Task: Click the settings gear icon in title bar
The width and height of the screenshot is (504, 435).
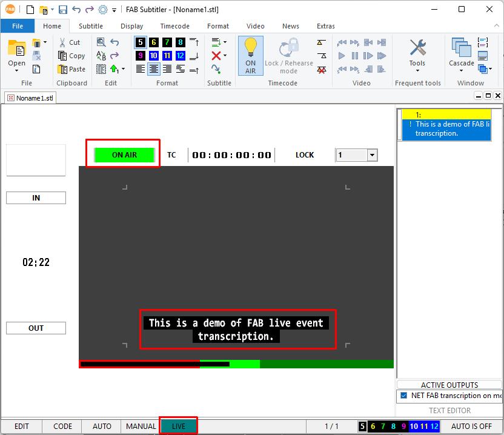Action: (x=103, y=10)
